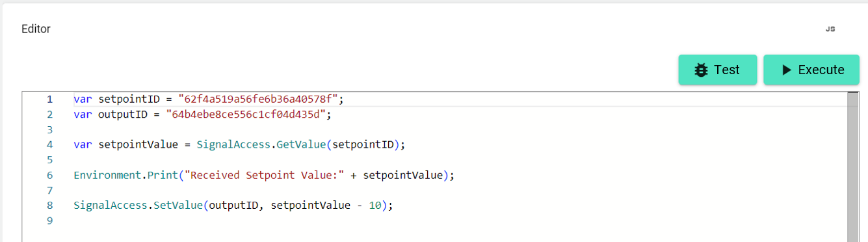Start a test run with Test button

pos(718,70)
